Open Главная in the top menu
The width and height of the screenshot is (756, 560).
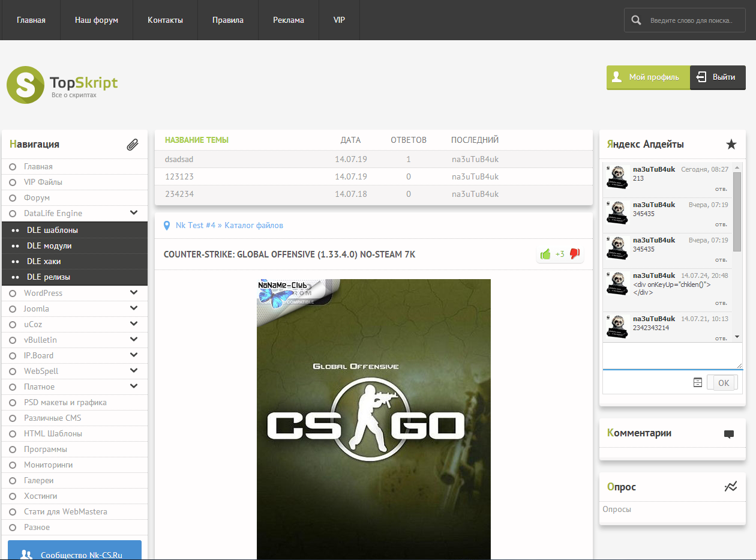(x=31, y=20)
